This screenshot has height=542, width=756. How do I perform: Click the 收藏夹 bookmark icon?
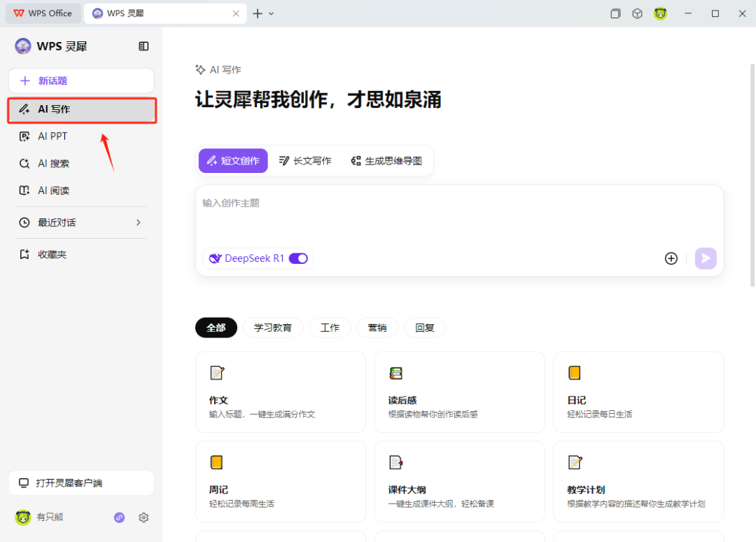(x=24, y=254)
